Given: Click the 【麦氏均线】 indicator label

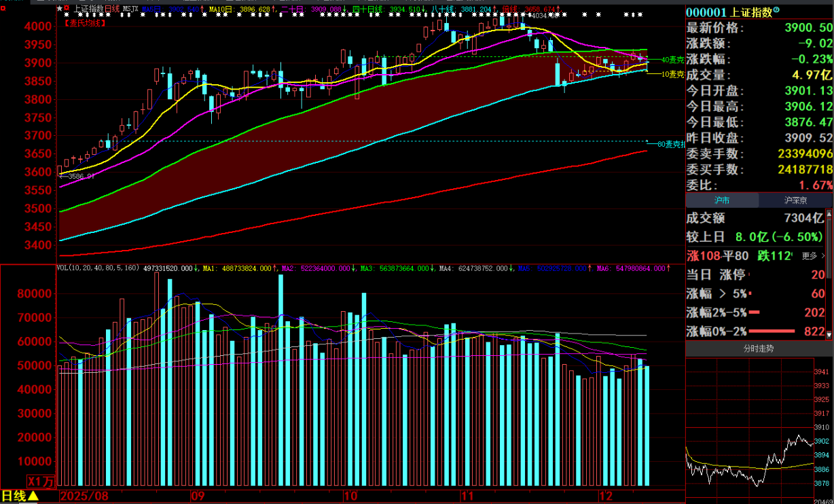Looking at the screenshot, I should pos(84,22).
